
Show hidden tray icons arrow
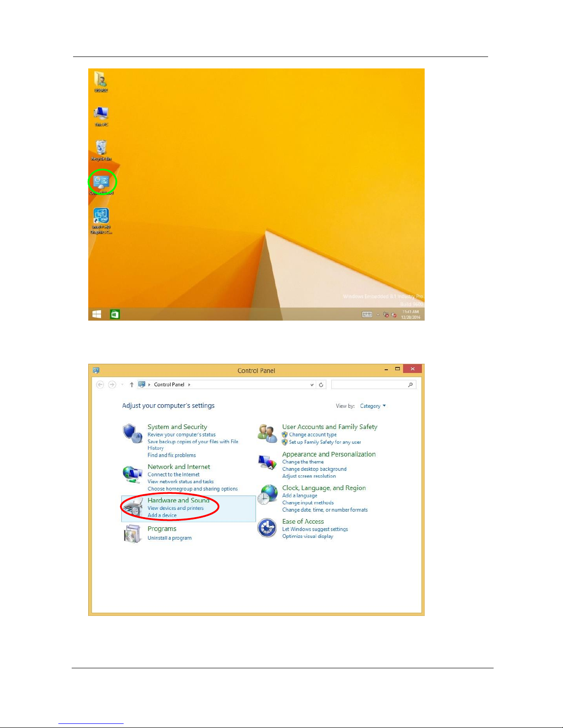[x=378, y=315]
